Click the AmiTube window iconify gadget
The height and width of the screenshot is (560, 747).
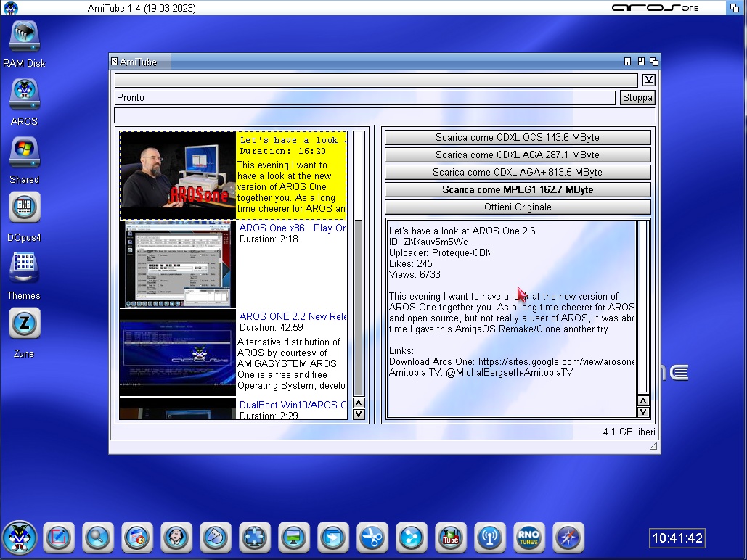(x=627, y=62)
